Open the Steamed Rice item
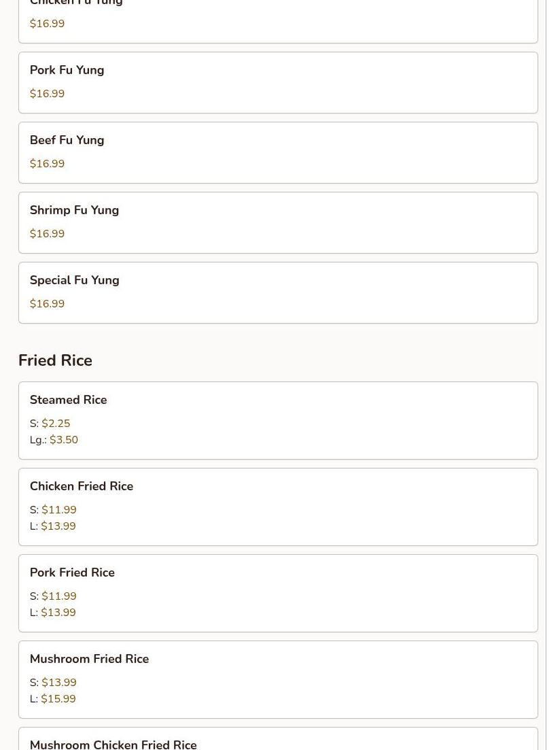 click(x=278, y=420)
